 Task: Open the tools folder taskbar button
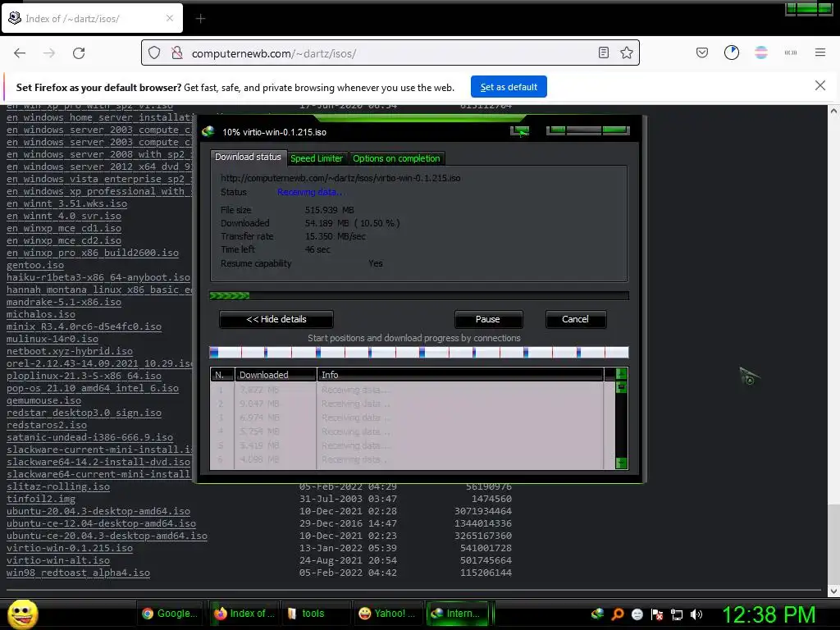coord(315,614)
